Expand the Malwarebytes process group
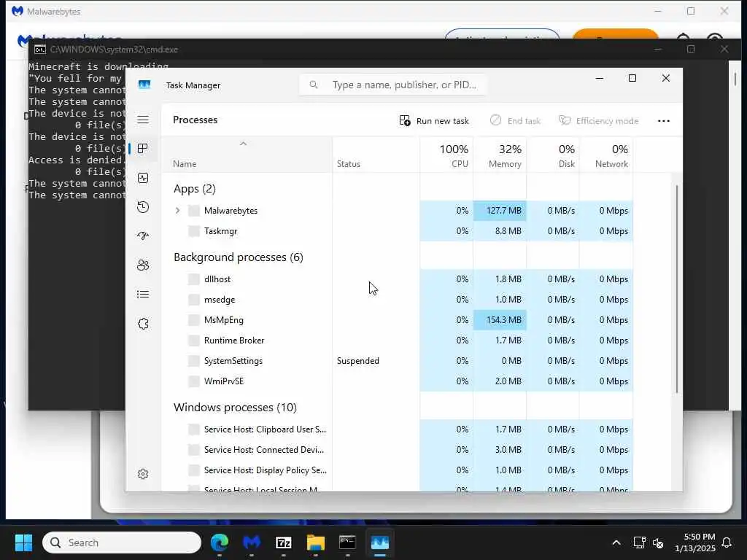 point(178,211)
